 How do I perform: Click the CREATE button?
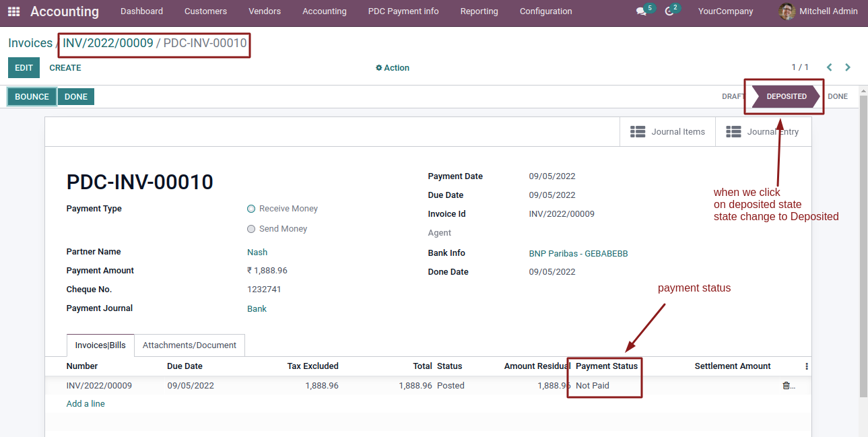[x=65, y=68]
